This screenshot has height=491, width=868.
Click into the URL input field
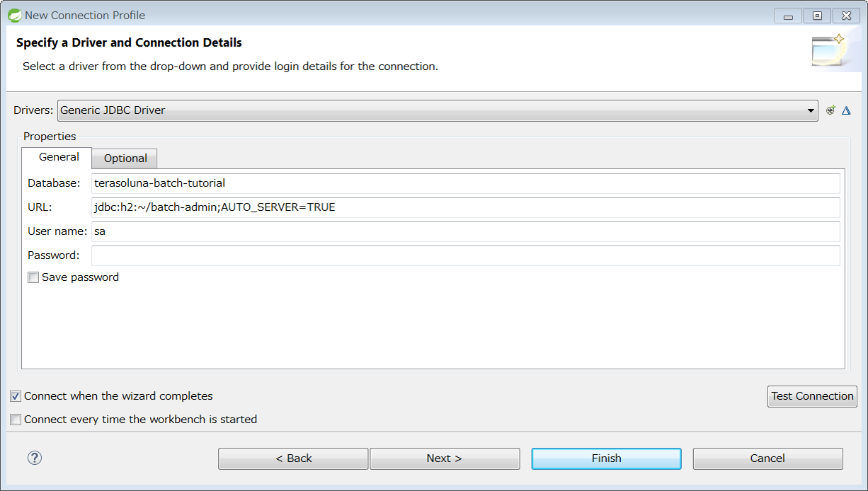[x=466, y=207]
